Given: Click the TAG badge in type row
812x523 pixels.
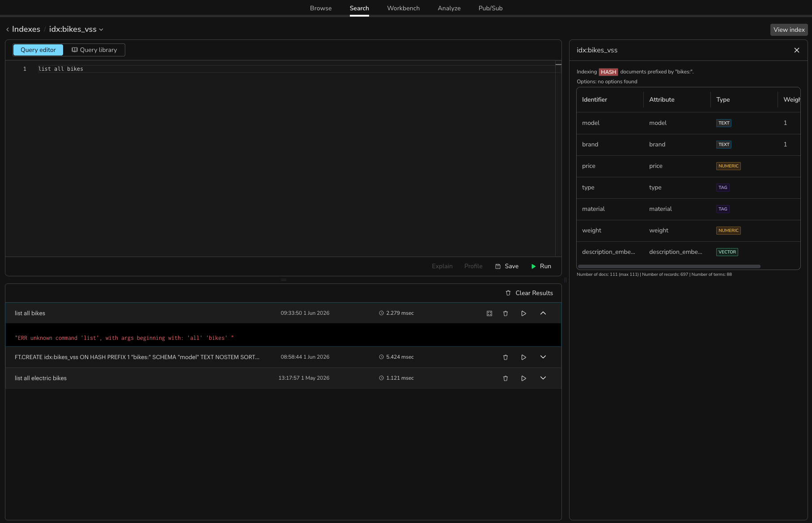Looking at the screenshot, I should click(x=723, y=188).
